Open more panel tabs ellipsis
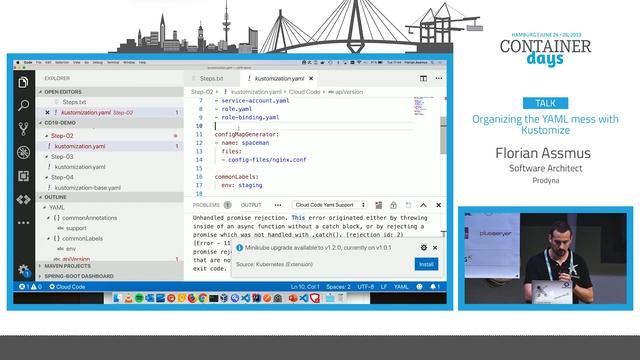Viewport: 640px width, 360px height. click(x=278, y=205)
